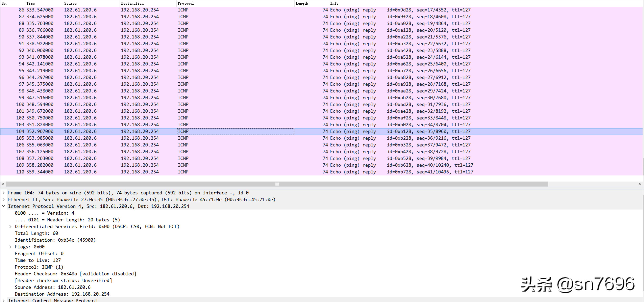The image size is (644, 302).
Task: Select packet with seq=39/9984
Action: (321, 158)
